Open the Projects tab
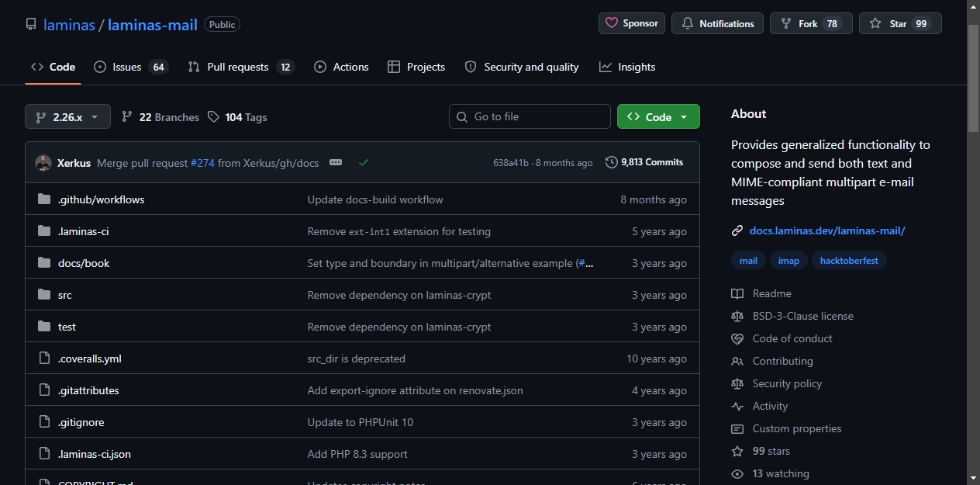Screen dimensions: 980x485 416,67
